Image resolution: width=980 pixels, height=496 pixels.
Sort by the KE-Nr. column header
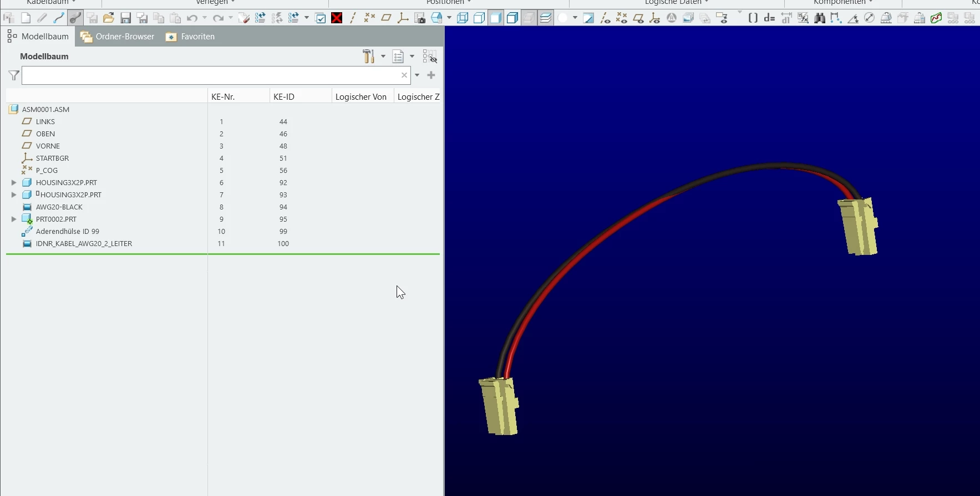tap(238, 96)
